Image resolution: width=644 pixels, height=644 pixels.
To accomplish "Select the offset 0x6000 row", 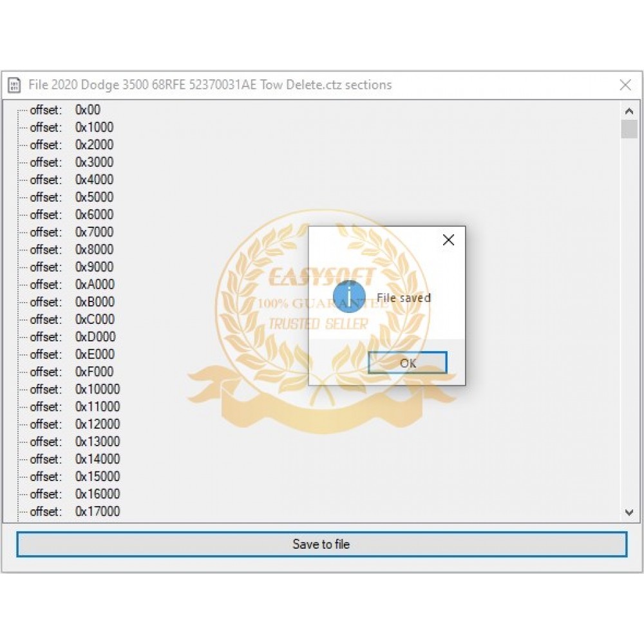I will [x=72, y=215].
